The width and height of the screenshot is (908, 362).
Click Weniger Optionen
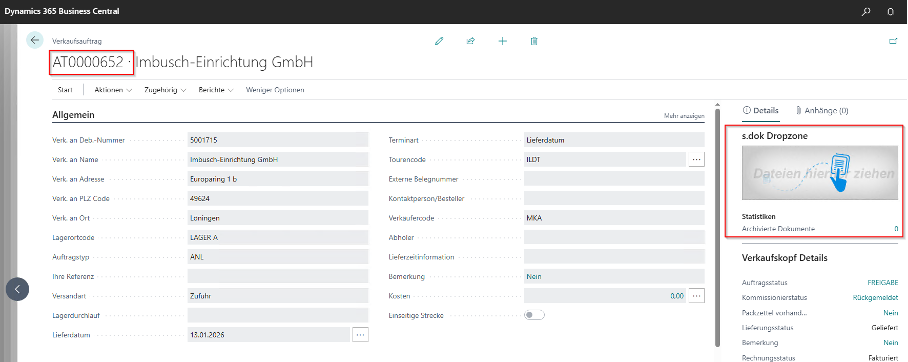(x=275, y=90)
